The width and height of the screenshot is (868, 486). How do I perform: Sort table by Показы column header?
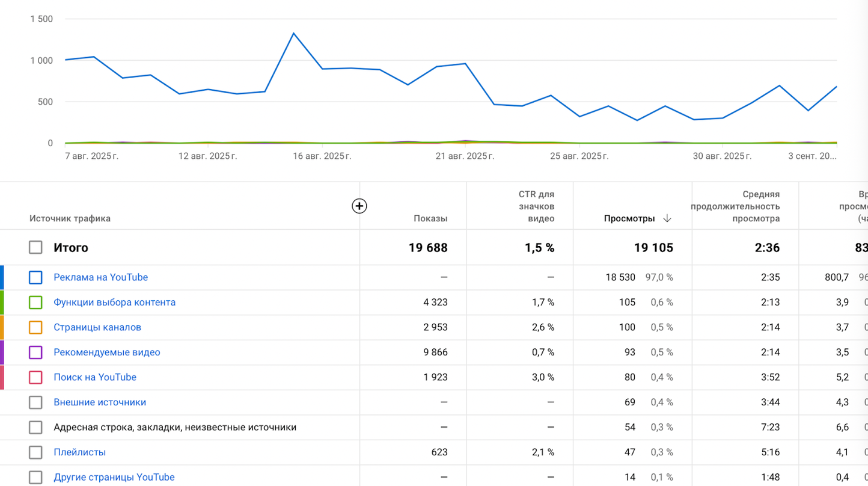point(430,219)
